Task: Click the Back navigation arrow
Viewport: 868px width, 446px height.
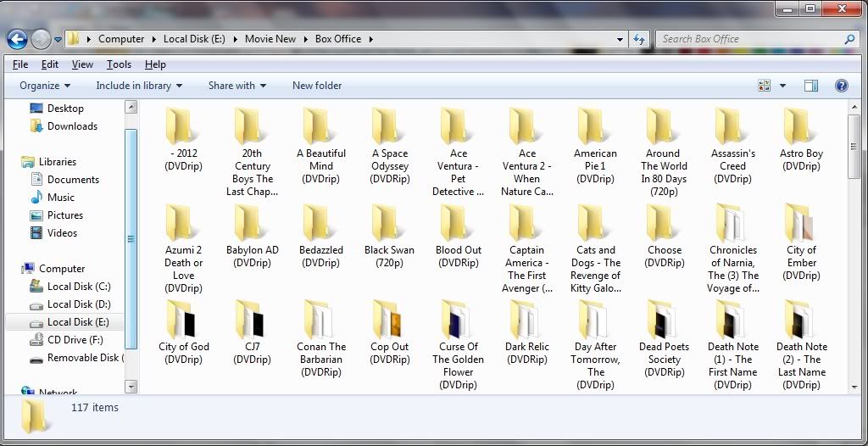Action: tap(17, 39)
